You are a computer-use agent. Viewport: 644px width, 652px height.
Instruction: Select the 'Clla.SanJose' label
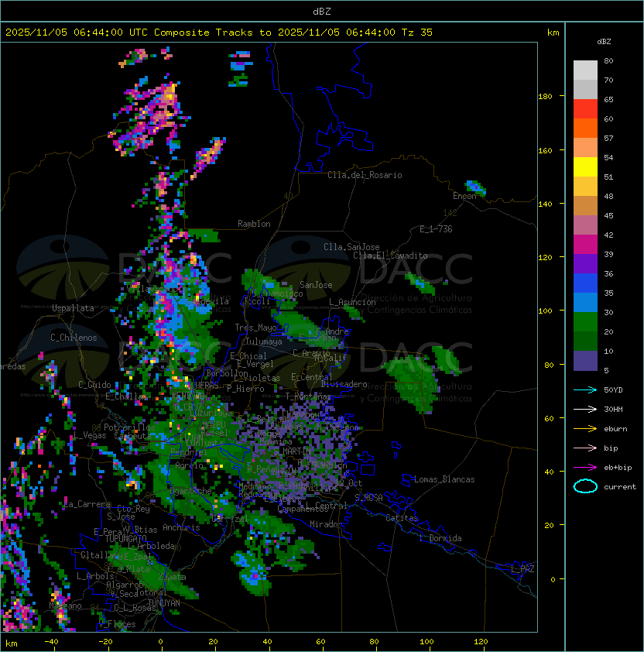(351, 247)
